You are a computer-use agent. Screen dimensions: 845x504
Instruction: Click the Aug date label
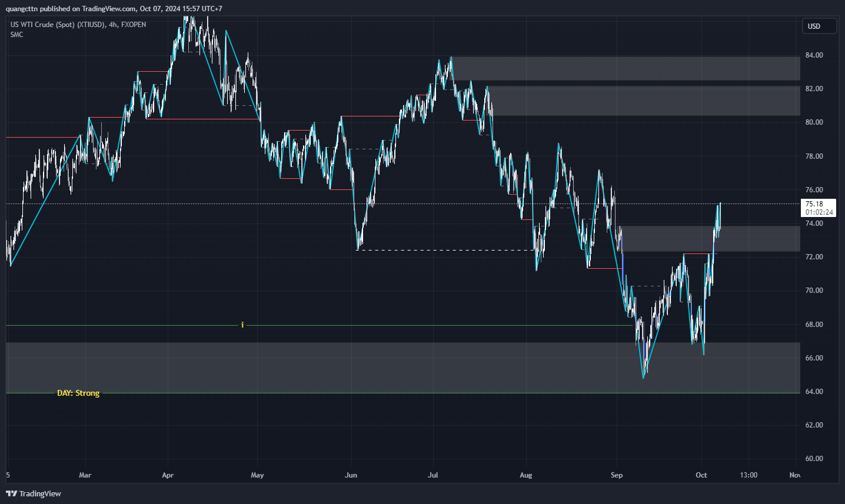[525, 475]
